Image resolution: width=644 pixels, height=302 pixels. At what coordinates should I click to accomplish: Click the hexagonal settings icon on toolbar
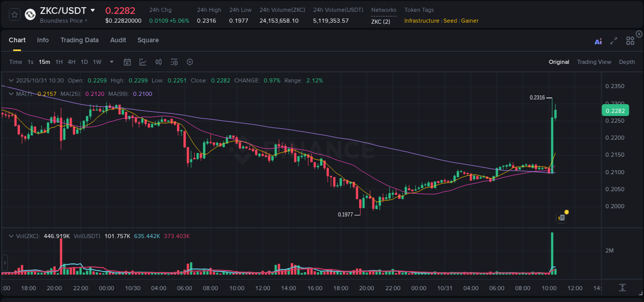tap(190, 62)
